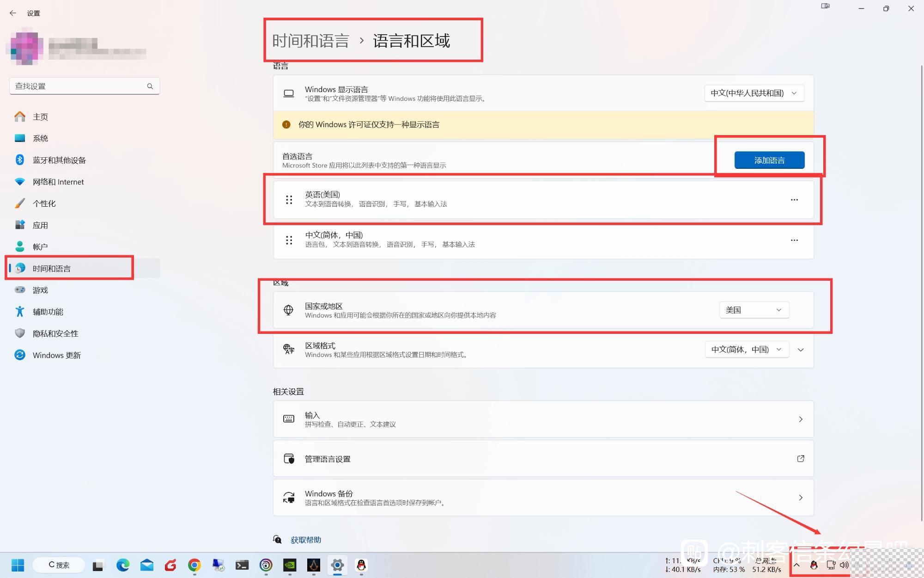The width and height of the screenshot is (924, 578).
Task: Click the 首选语言 heading text
Action: point(297,156)
